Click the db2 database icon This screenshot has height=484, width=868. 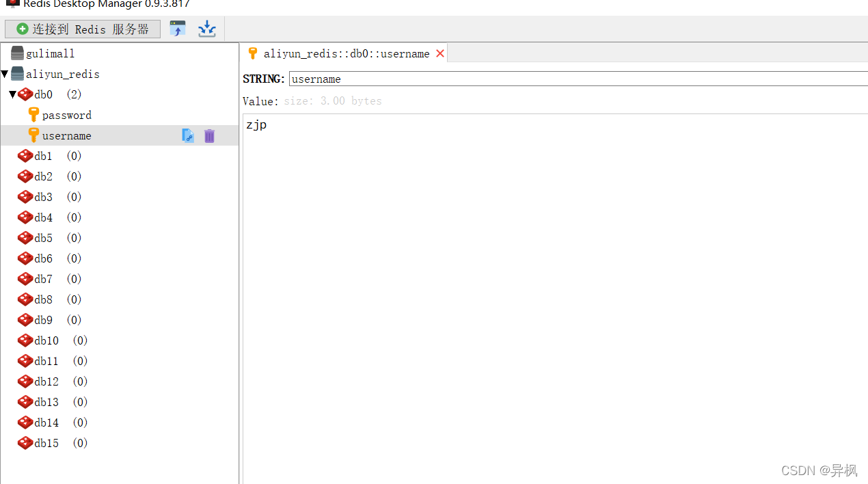pyautogui.click(x=25, y=176)
